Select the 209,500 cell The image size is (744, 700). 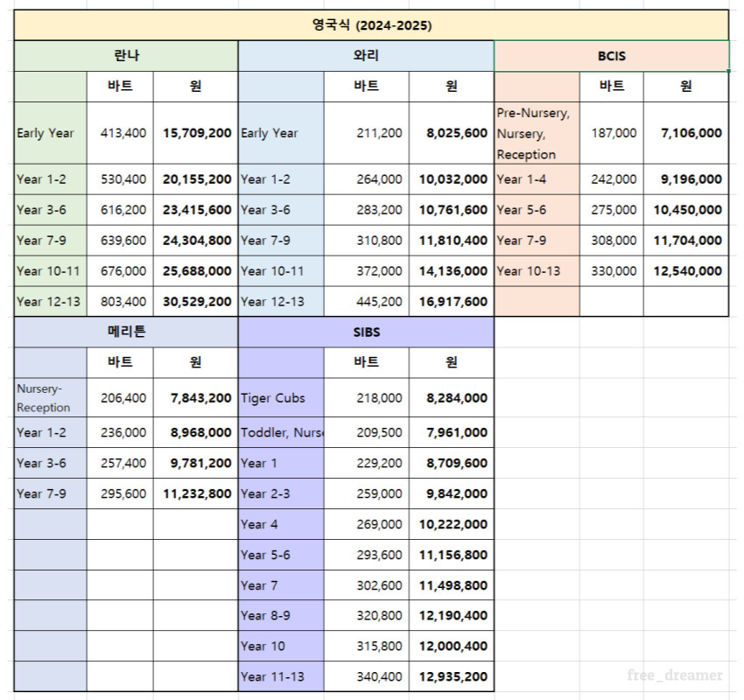(x=366, y=432)
